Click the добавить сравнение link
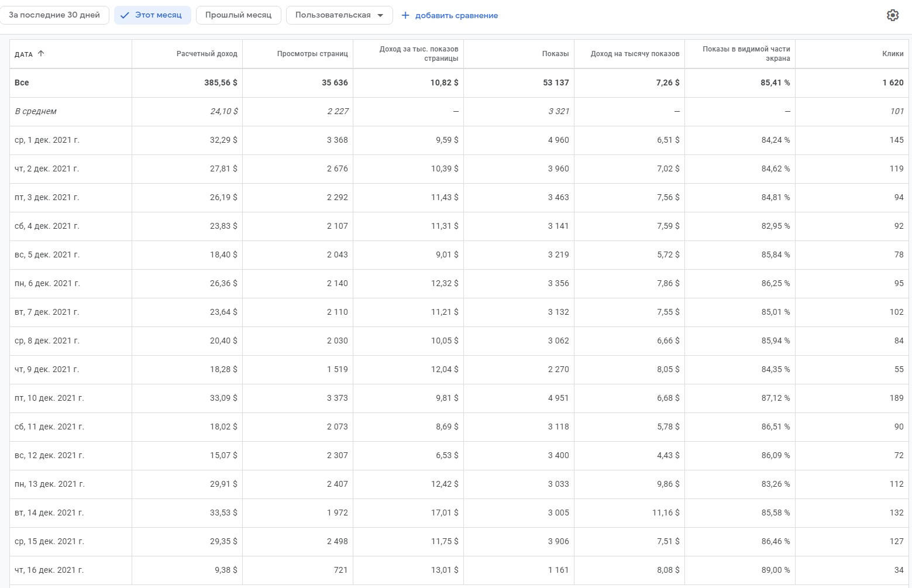Image resolution: width=912 pixels, height=588 pixels. (456, 16)
